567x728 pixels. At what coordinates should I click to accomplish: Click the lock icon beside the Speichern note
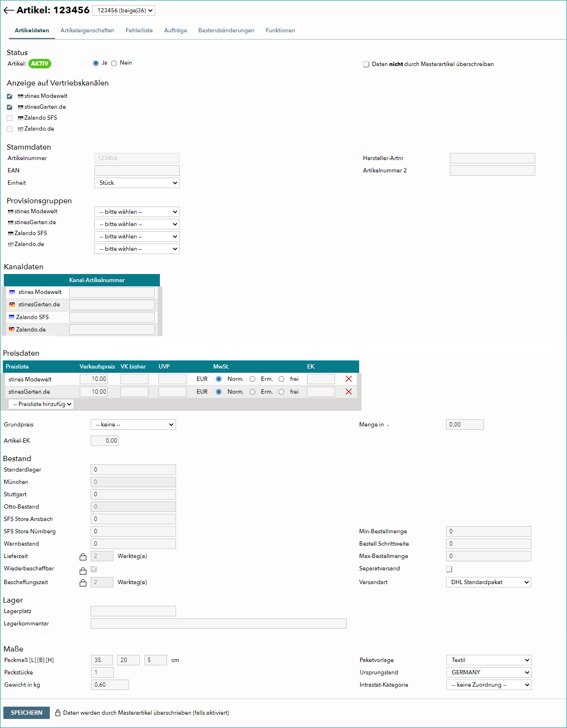[58, 713]
